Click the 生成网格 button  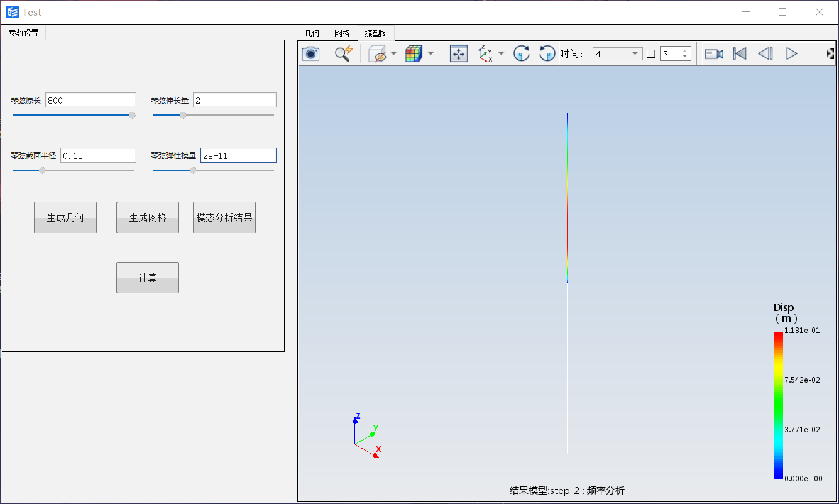tap(148, 217)
